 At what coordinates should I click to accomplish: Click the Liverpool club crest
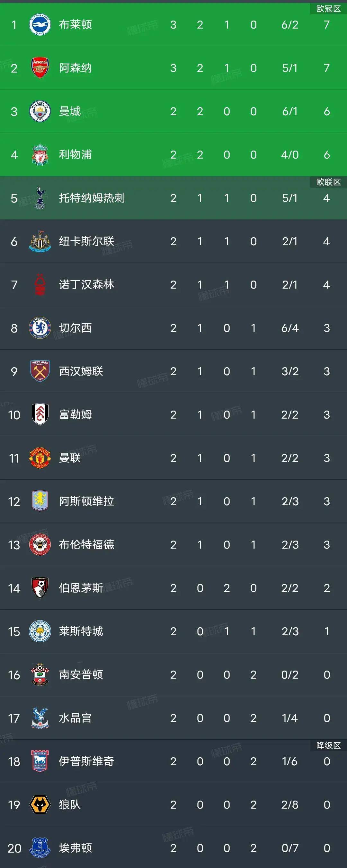(x=40, y=155)
